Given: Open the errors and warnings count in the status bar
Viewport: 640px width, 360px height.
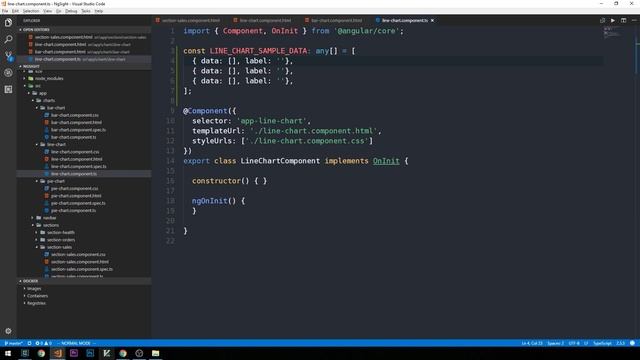Looking at the screenshot, I should click(x=43, y=343).
